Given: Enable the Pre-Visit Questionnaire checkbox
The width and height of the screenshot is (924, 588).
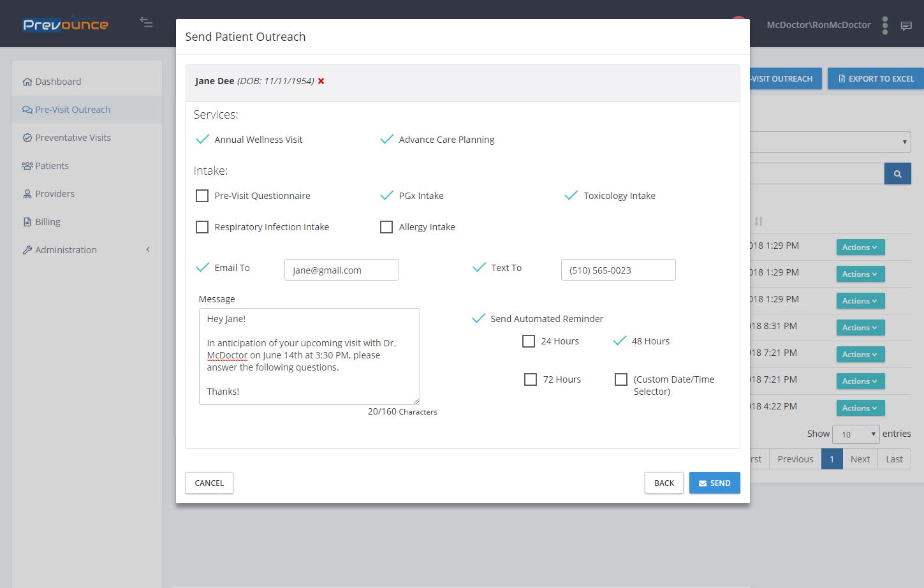Looking at the screenshot, I should coord(202,196).
